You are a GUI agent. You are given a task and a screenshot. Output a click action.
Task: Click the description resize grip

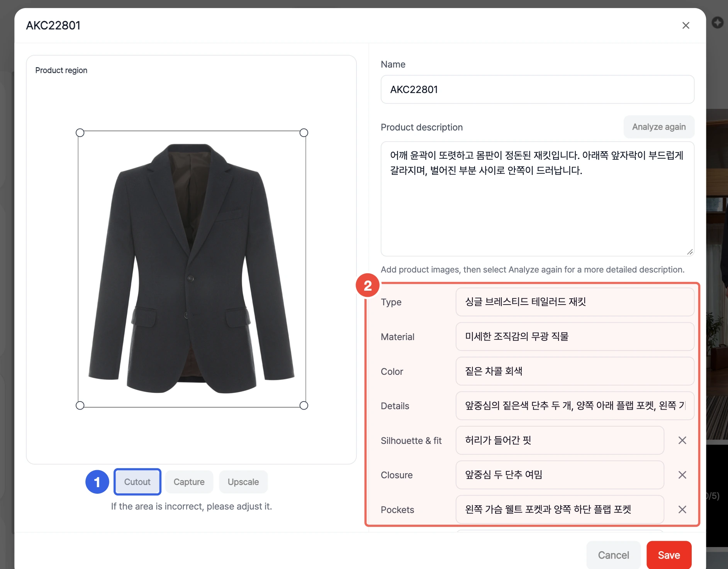pyautogui.click(x=690, y=252)
